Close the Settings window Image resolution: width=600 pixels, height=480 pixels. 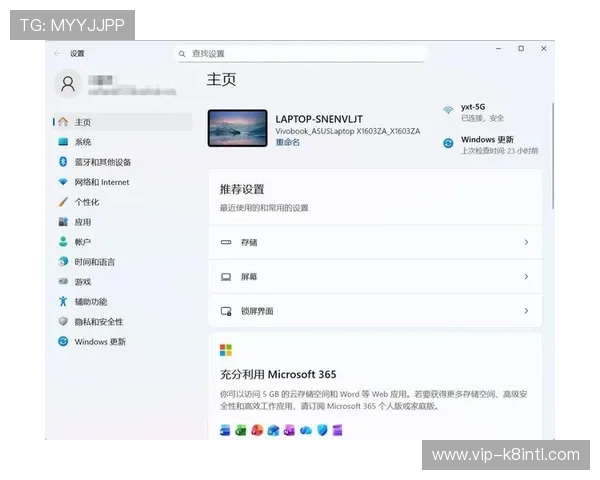click(x=543, y=49)
